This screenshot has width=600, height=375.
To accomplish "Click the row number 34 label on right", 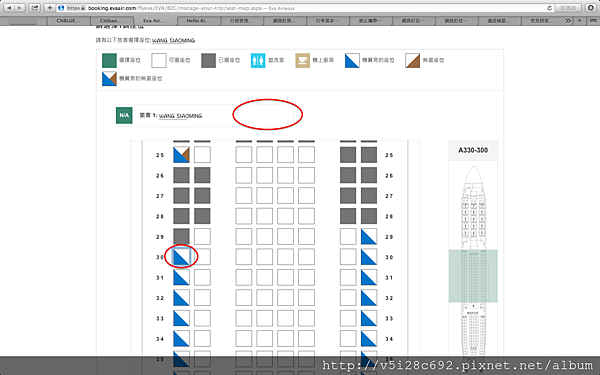I will point(389,339).
